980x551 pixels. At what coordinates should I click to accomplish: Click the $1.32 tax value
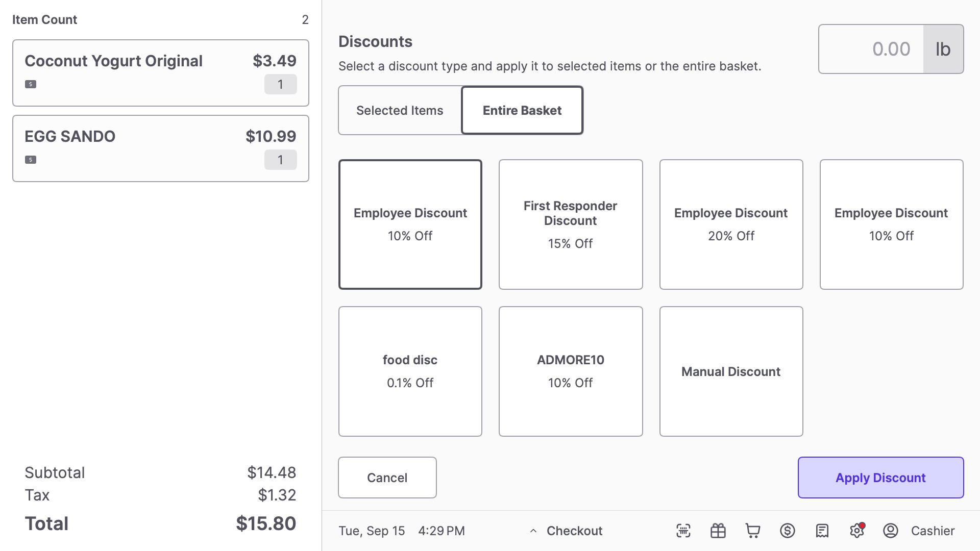(x=277, y=495)
